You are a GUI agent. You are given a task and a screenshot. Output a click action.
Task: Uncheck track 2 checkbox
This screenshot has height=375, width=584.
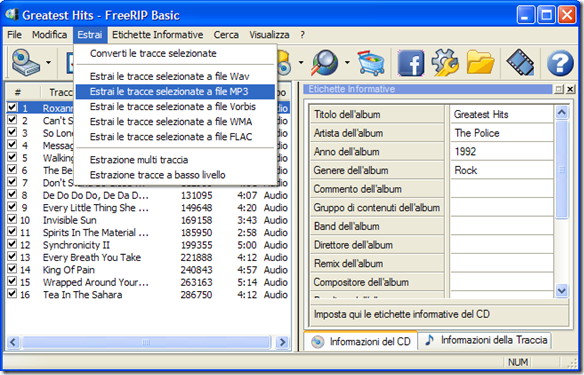point(12,120)
